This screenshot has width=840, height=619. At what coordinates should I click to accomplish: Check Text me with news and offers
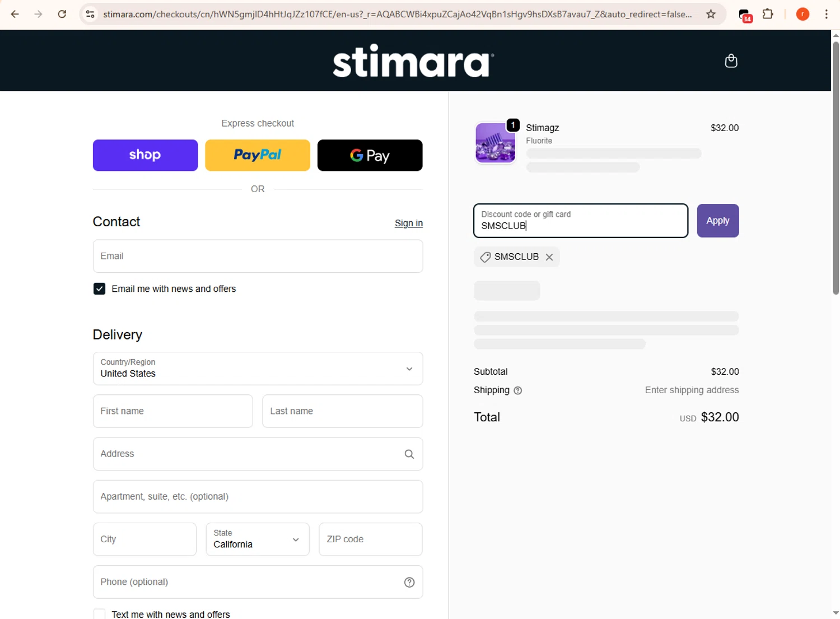point(99,614)
